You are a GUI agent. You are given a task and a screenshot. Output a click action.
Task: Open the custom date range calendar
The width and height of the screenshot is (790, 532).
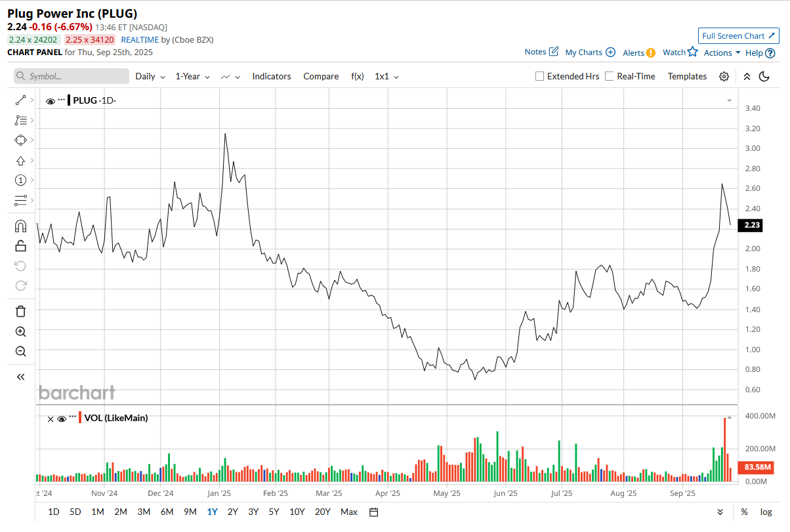373,512
